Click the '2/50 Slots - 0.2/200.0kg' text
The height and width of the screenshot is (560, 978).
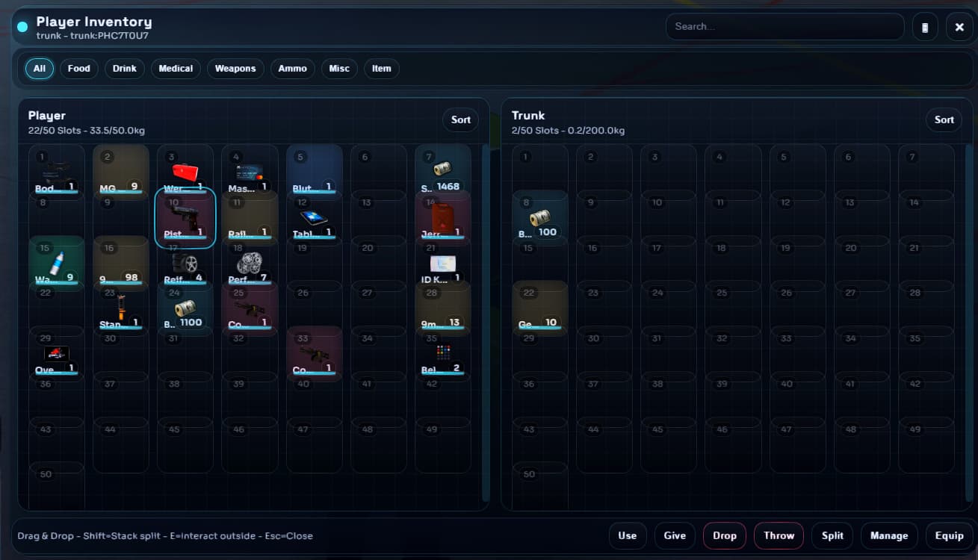[569, 131]
